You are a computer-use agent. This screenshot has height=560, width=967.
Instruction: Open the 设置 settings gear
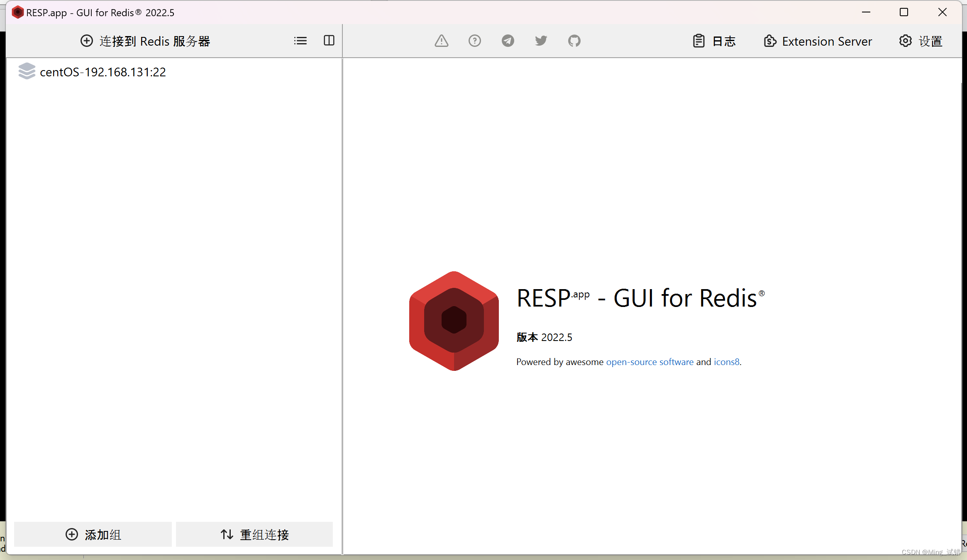921,41
